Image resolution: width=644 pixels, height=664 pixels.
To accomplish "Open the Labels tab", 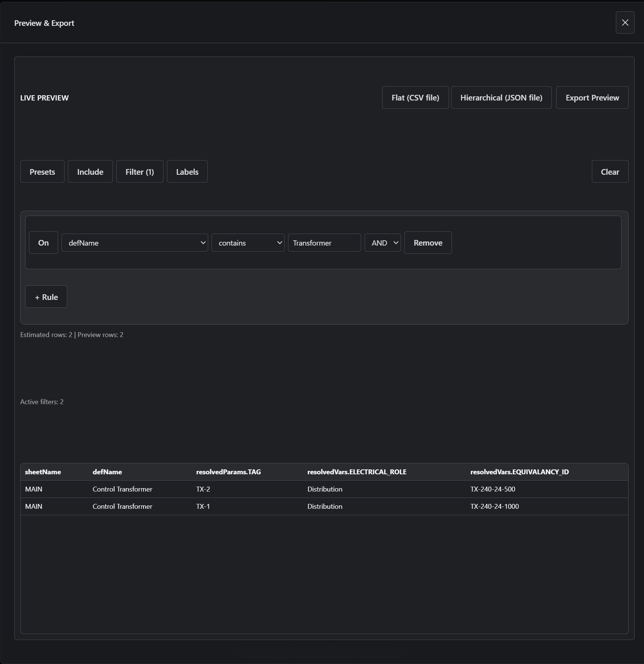I will click(187, 172).
